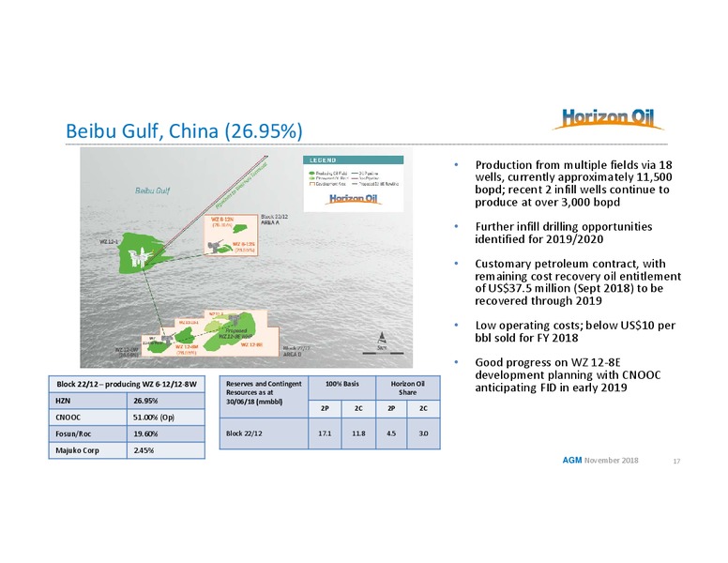Click the Horizon Oil logo above the bullet list

607,119
